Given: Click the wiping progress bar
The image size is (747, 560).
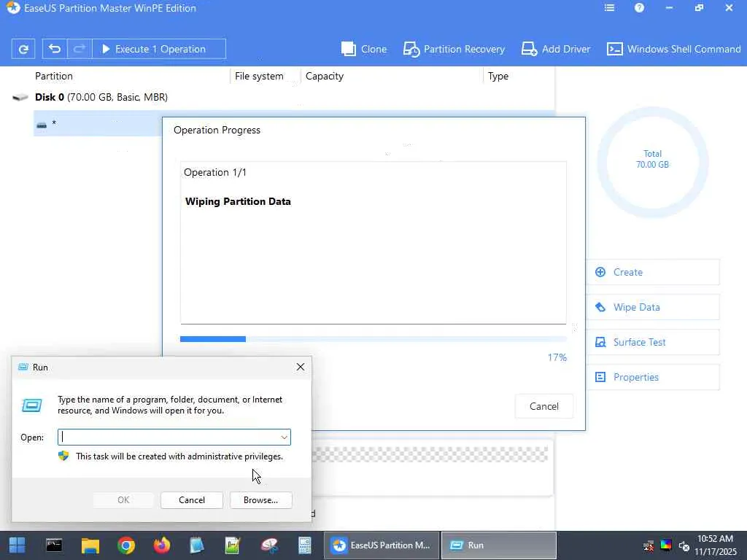Looking at the screenshot, I should pyautogui.click(x=373, y=339).
